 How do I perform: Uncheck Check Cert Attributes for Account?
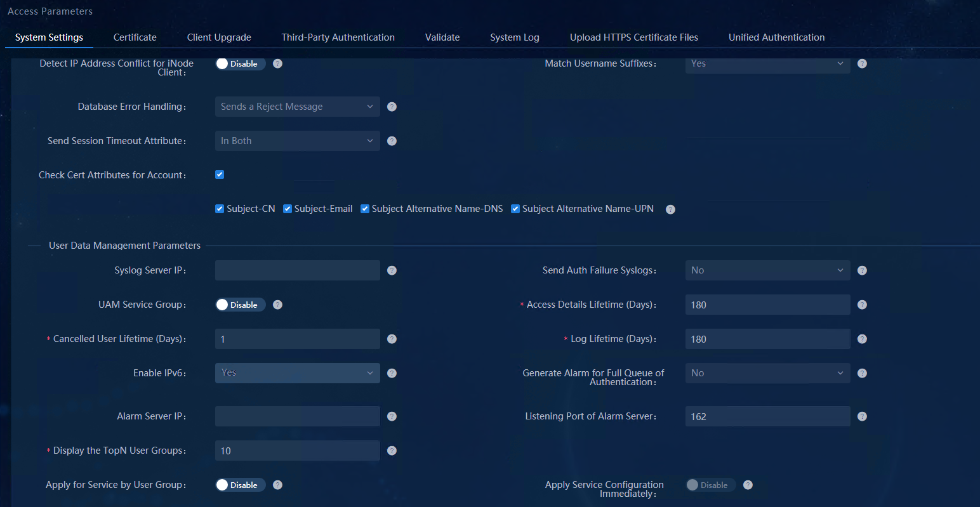point(220,174)
